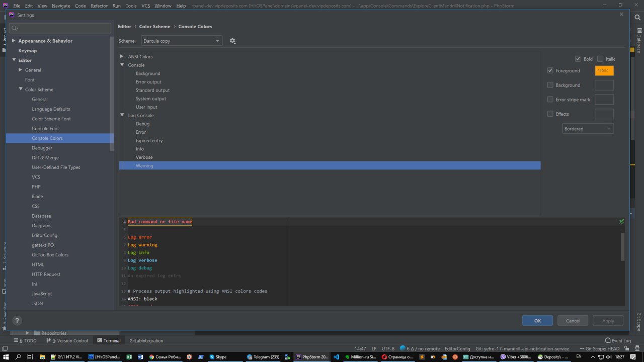Click the Skype icon in the taskbar

click(218, 357)
